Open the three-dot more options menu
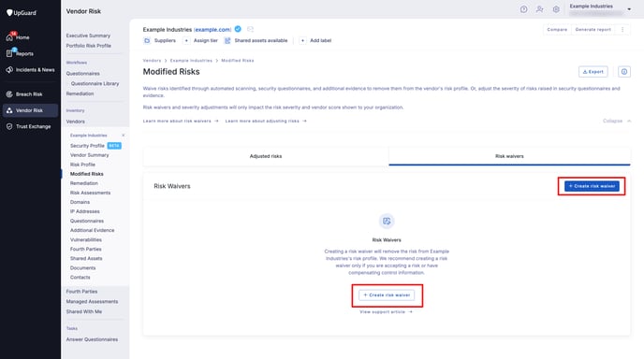Screen dimensions: 644x359 tap(622, 30)
